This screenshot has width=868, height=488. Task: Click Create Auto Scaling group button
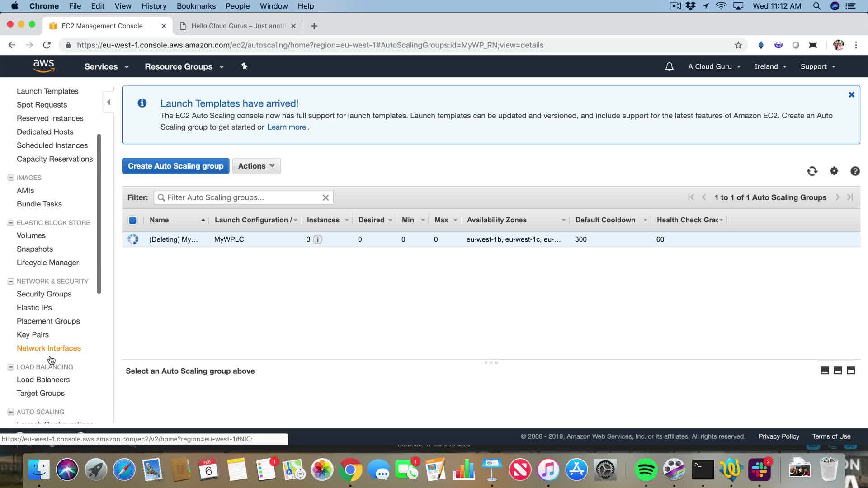(x=175, y=166)
